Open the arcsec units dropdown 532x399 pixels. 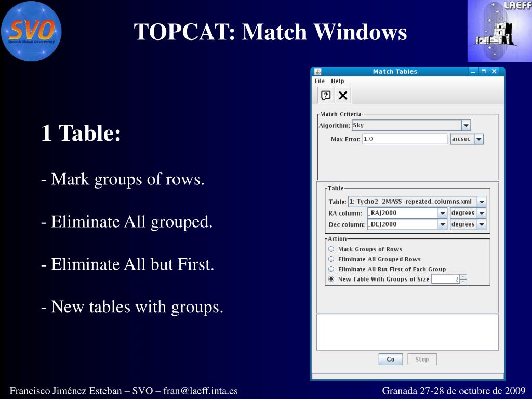coord(478,139)
